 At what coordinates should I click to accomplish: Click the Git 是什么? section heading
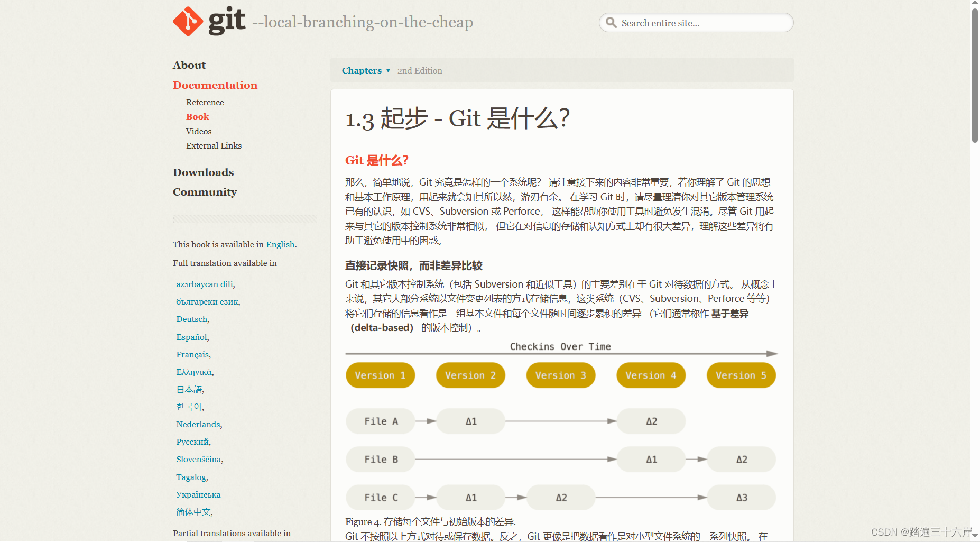click(377, 160)
